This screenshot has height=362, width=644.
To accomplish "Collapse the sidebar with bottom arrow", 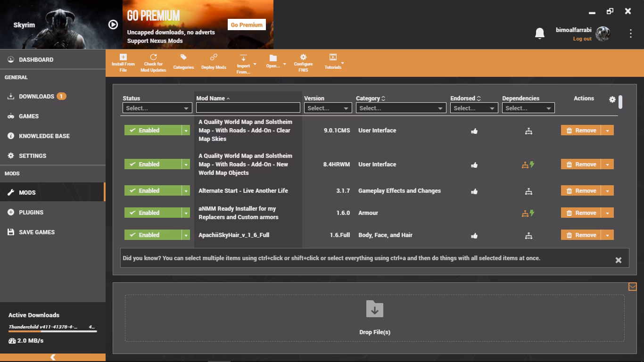I will coord(53,357).
